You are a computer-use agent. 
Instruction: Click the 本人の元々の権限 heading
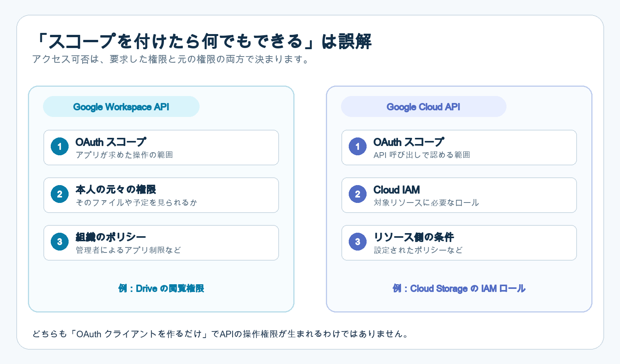pyautogui.click(x=116, y=190)
